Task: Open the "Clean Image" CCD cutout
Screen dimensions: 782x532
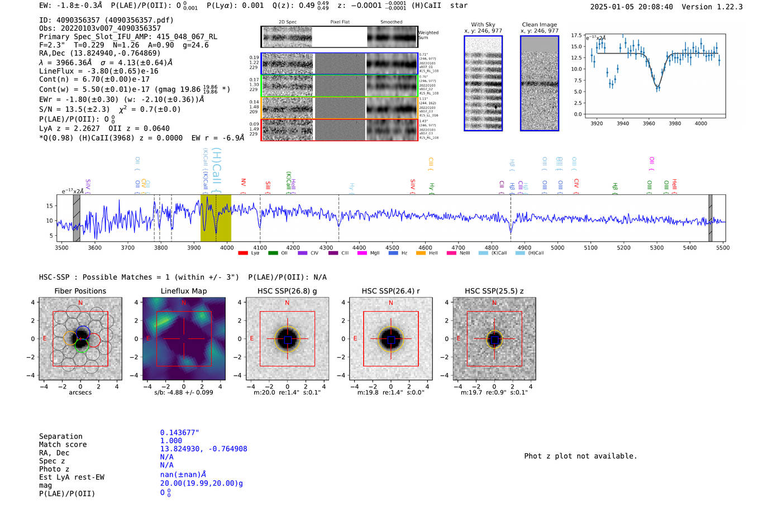Action: pyautogui.click(x=540, y=83)
